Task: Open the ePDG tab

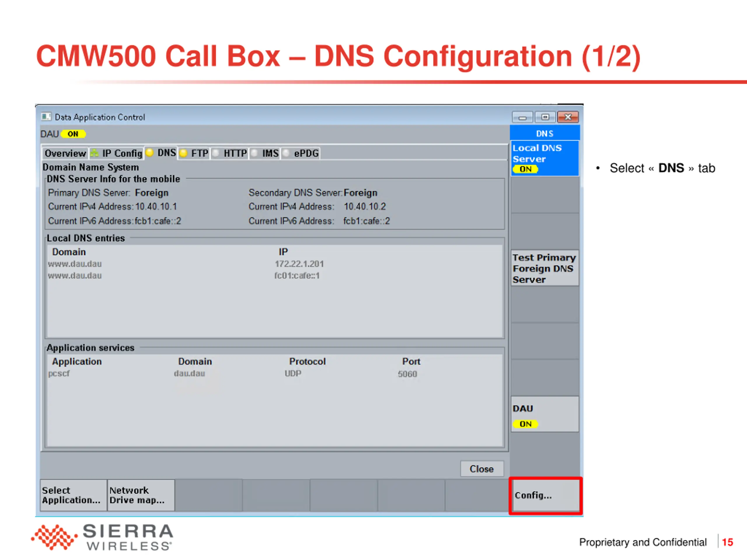Action: pos(301,153)
